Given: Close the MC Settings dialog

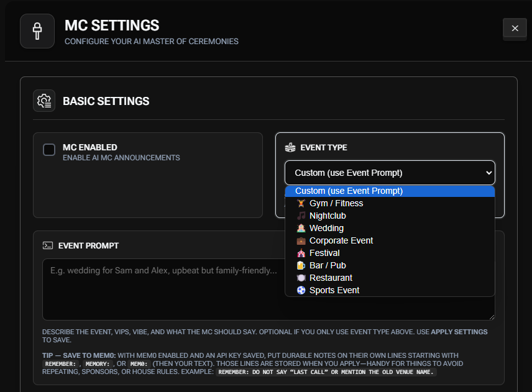Looking at the screenshot, I should (515, 29).
